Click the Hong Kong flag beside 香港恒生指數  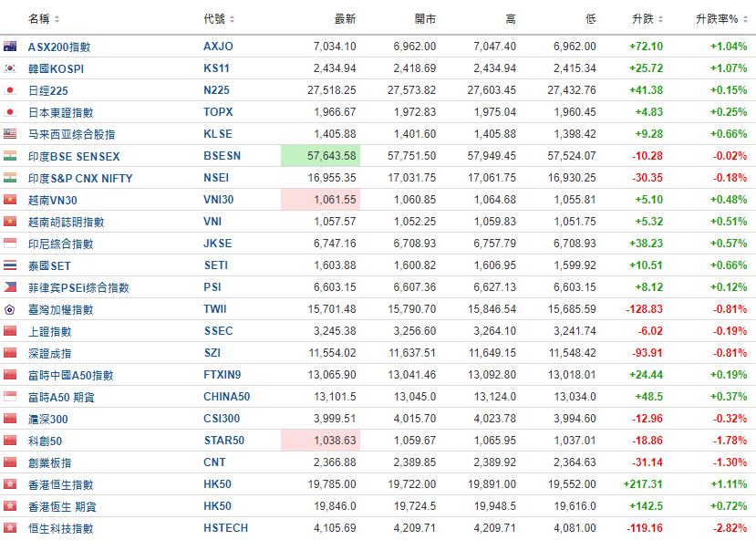tap(10, 484)
